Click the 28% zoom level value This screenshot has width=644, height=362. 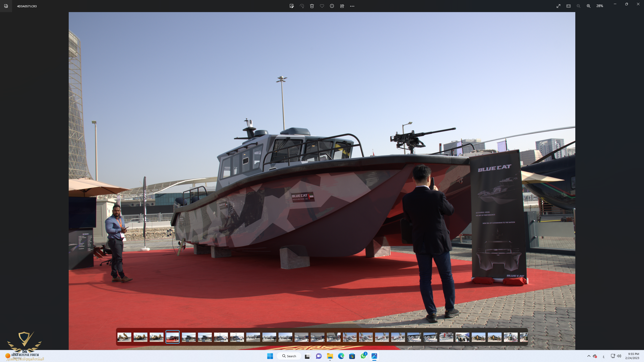coord(600,6)
